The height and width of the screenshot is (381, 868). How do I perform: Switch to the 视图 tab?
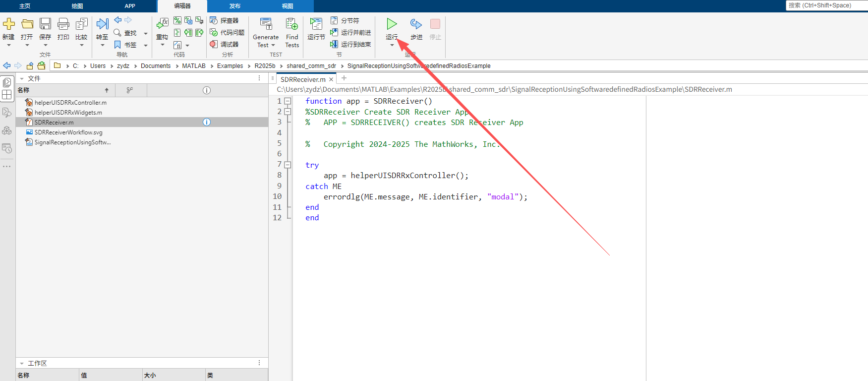click(x=288, y=6)
